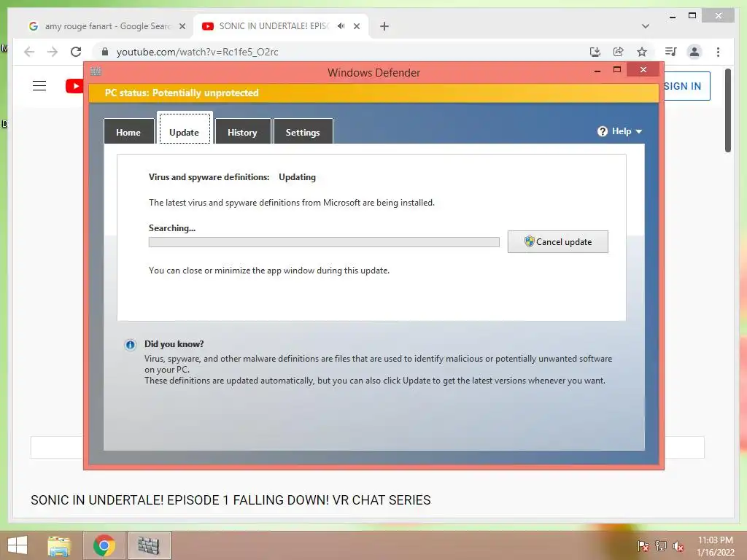
Task: Open the Chrome profile avatar
Action: (x=694, y=52)
